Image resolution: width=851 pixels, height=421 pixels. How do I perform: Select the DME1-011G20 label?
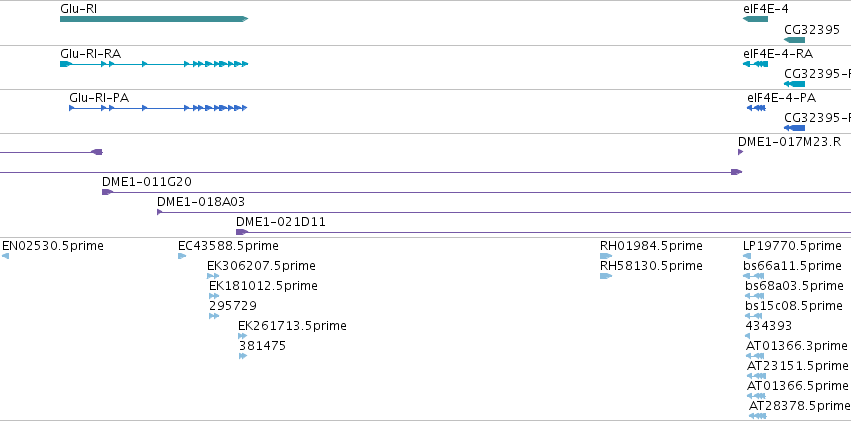pos(147,182)
